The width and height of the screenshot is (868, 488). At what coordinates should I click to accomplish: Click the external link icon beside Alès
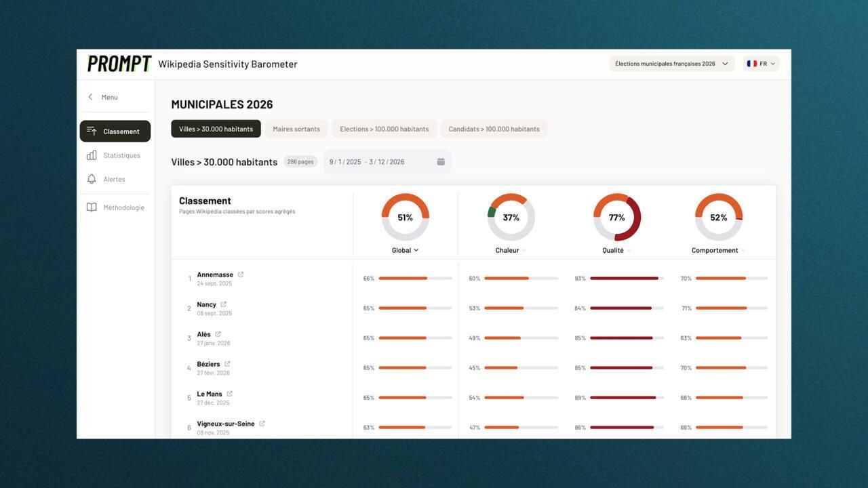(218, 334)
